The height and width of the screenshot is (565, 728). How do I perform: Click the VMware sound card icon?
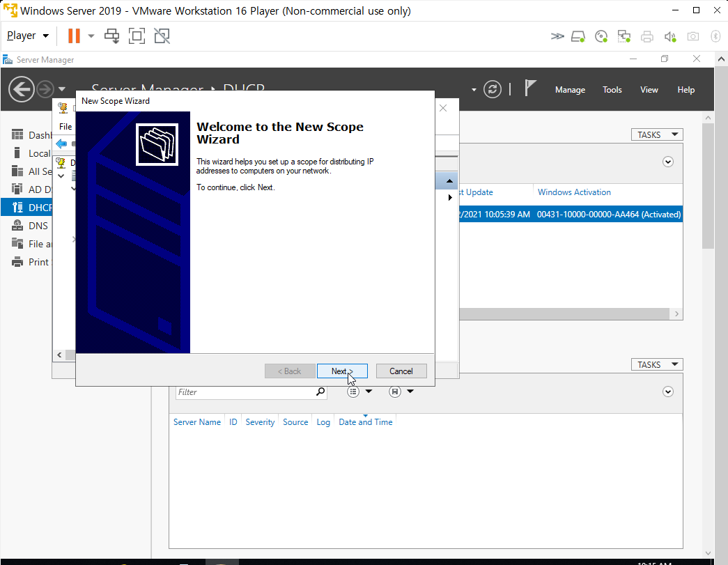670,36
